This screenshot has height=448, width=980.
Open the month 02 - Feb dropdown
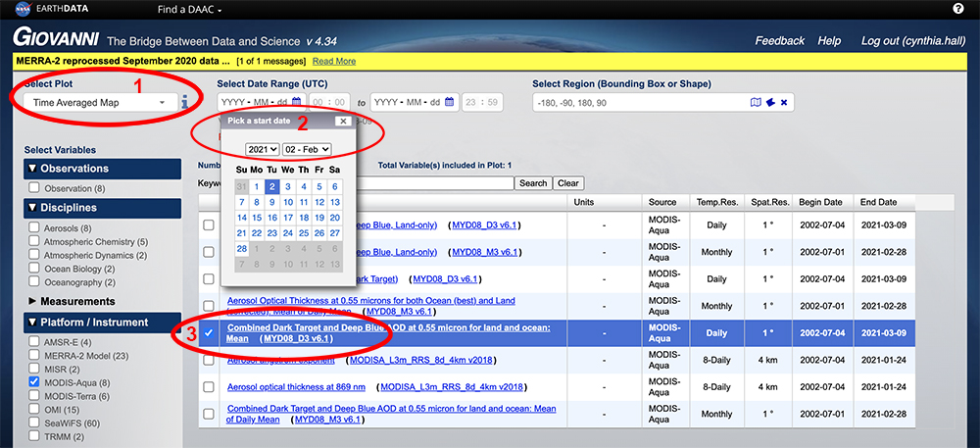(307, 149)
